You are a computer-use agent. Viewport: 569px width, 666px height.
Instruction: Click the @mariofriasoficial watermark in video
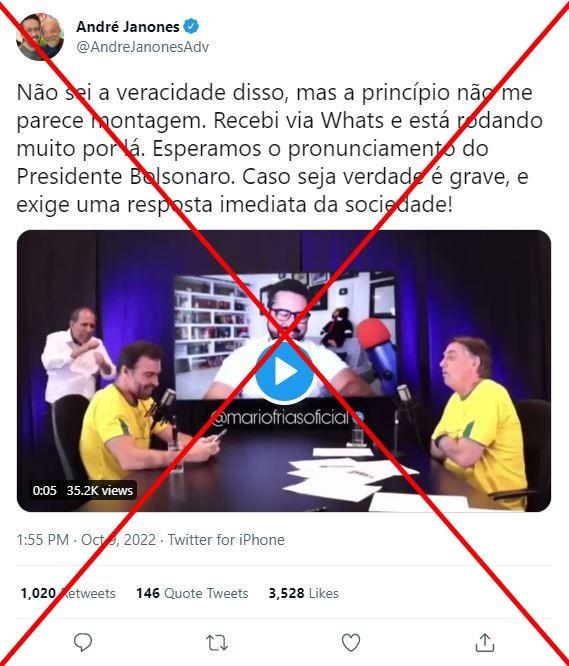287,418
